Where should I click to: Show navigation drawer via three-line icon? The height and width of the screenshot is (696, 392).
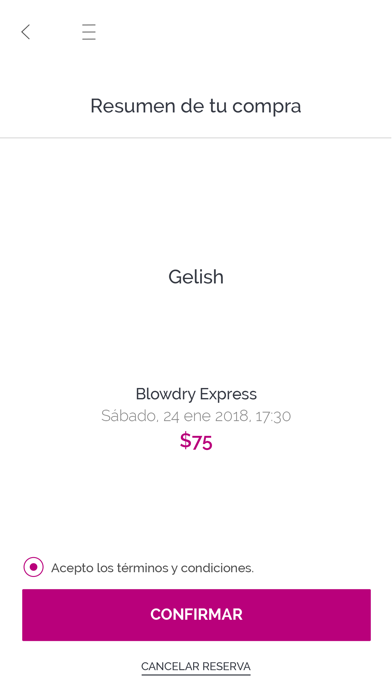tap(89, 32)
